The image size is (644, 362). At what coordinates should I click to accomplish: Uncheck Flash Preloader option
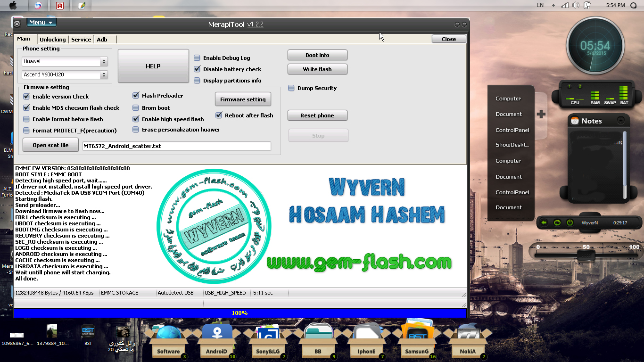[136, 96]
